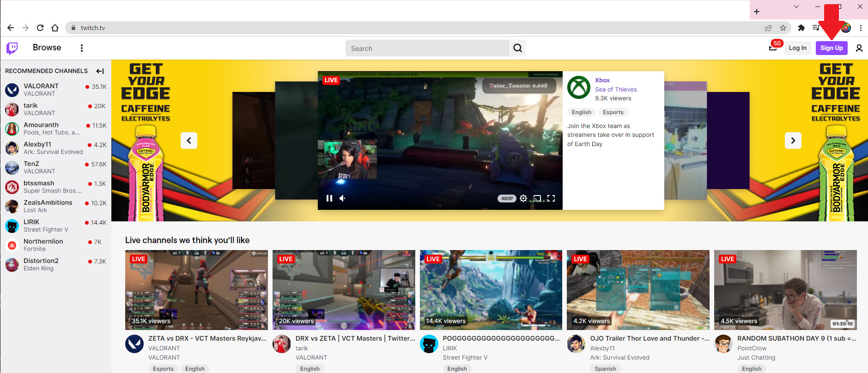Open tarik's 20K viewers stream thumbnail
This screenshot has width=868, height=373.
coord(344,290)
